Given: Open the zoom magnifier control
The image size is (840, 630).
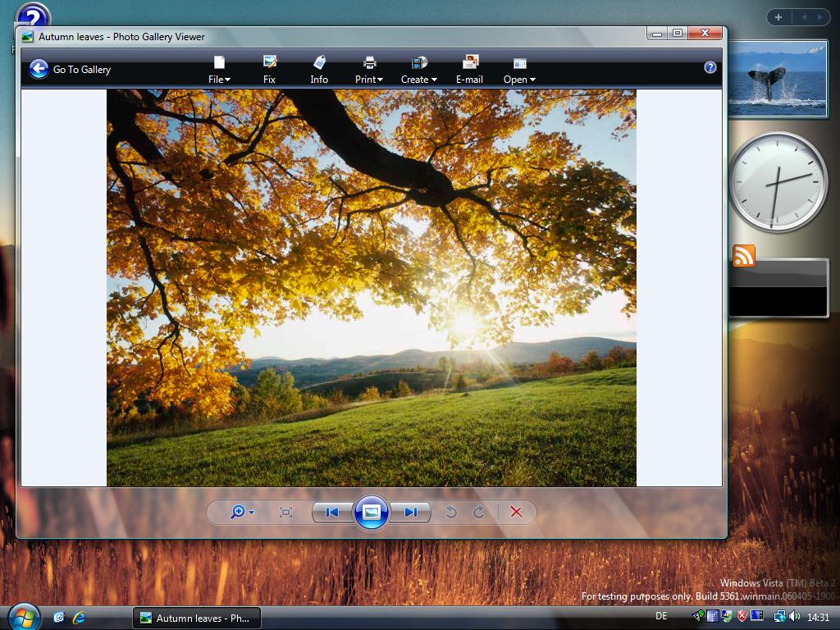Looking at the screenshot, I should (x=242, y=512).
